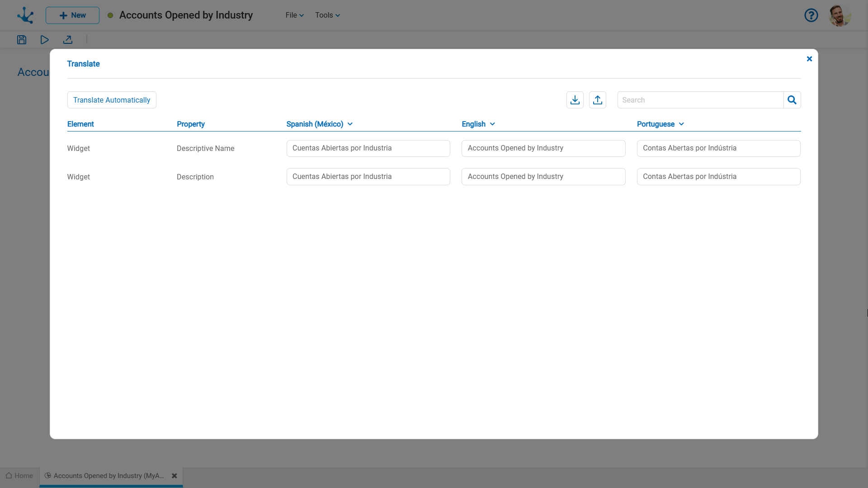Viewport: 868px width, 488px height.
Task: Open the Tools menu
Action: pos(327,15)
